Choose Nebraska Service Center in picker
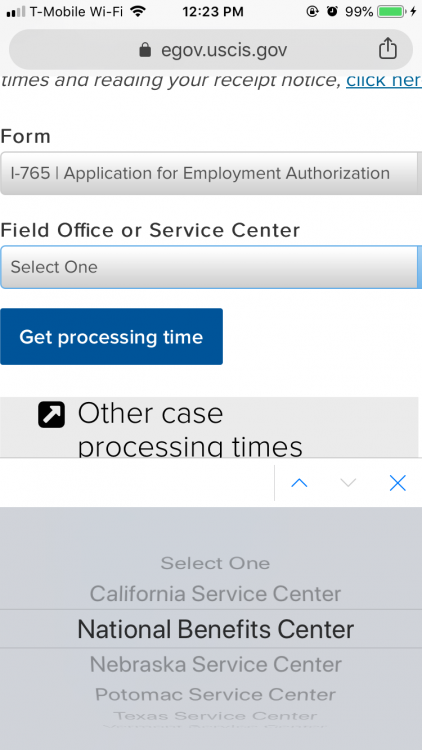The width and height of the screenshot is (422, 750). tap(215, 664)
